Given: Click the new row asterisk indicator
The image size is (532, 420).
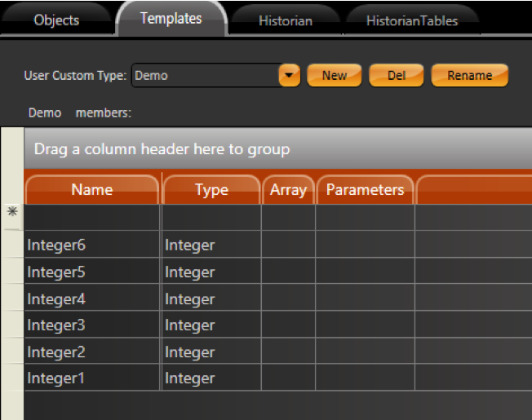Looking at the screenshot, I should tap(12, 212).
